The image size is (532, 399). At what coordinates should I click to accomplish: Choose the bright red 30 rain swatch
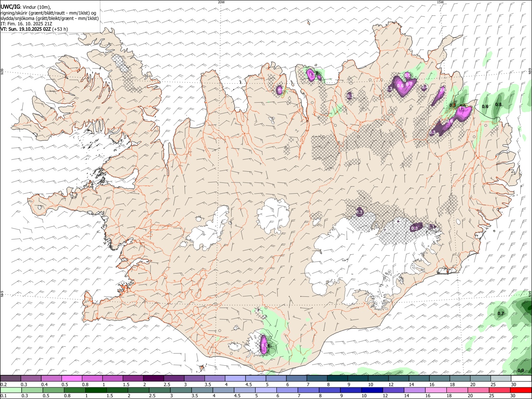click(521, 390)
